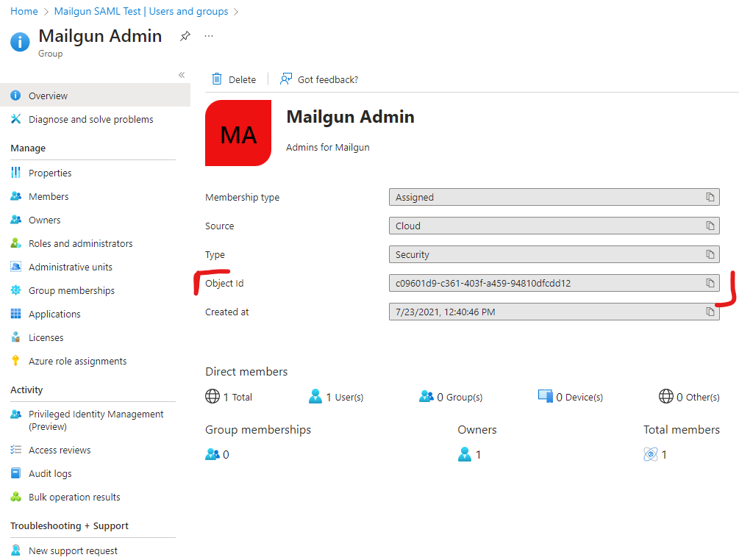This screenshot has height=560, width=739.
Task: Open the ellipsis more options menu
Action: pos(209,36)
